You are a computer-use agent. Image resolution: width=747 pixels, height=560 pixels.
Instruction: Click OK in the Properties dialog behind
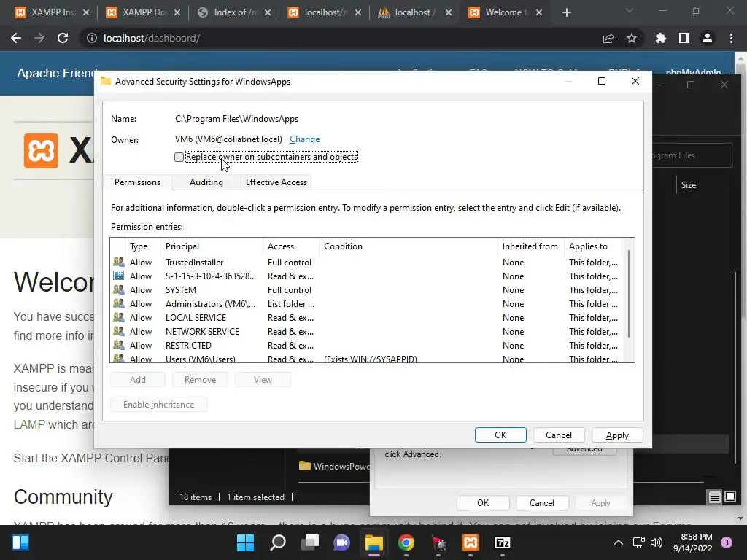(x=483, y=503)
